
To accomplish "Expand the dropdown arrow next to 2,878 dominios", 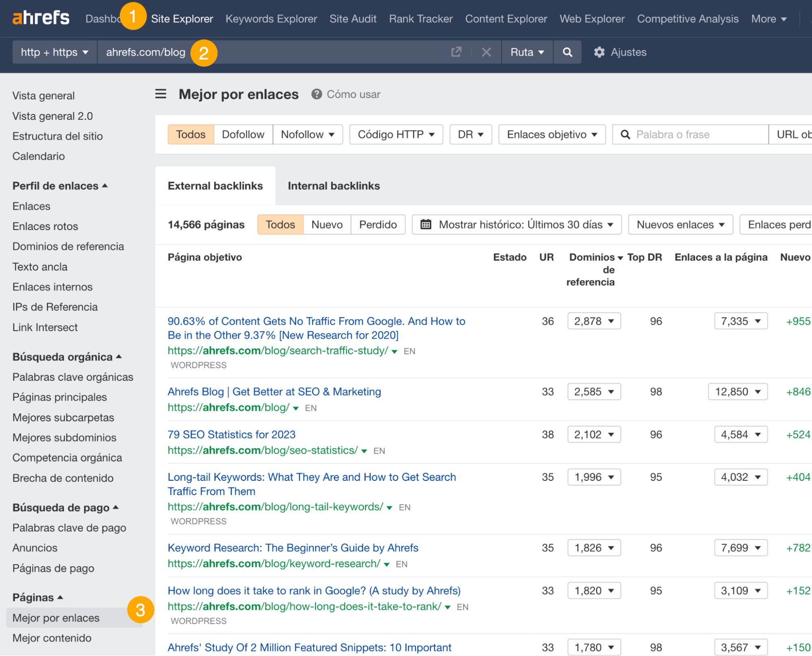I will tap(611, 321).
